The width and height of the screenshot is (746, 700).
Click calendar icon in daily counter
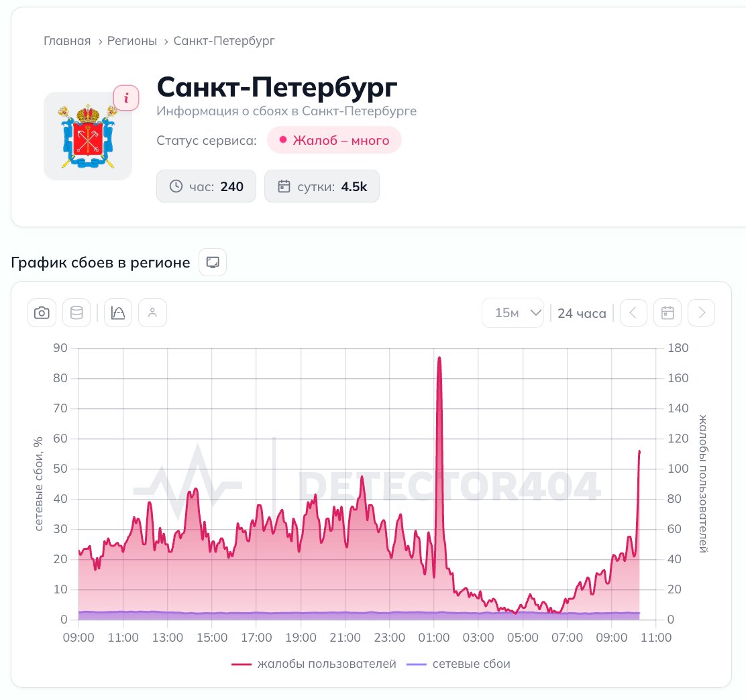[284, 186]
